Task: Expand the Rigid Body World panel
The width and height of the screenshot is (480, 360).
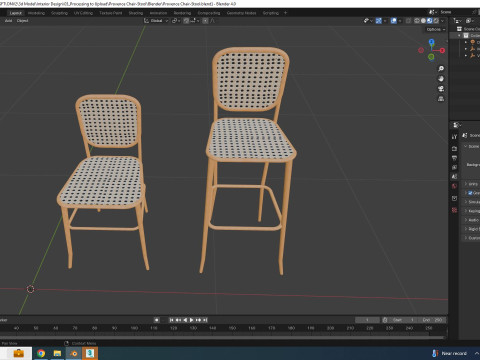Action: 466,229
